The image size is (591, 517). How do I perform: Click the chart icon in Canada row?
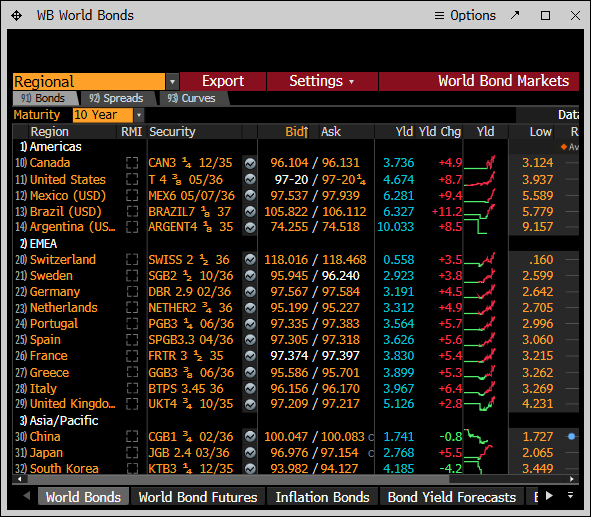pos(250,163)
